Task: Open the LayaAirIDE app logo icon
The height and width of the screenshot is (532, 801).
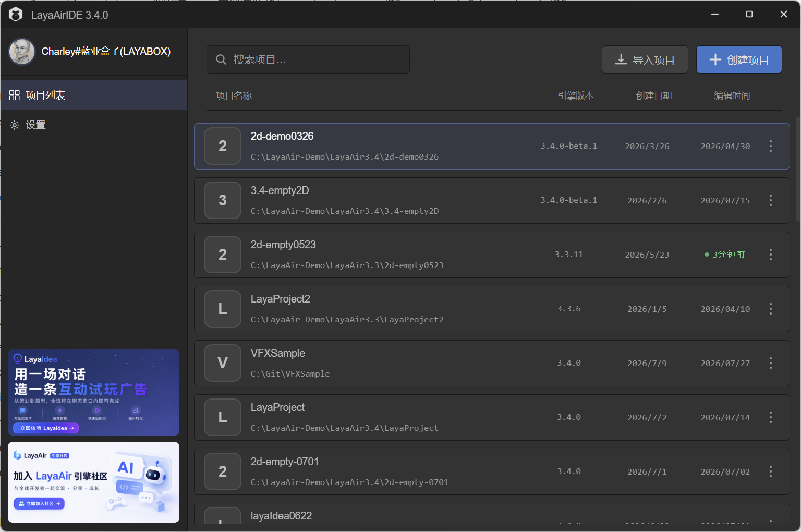Action: pyautogui.click(x=16, y=15)
